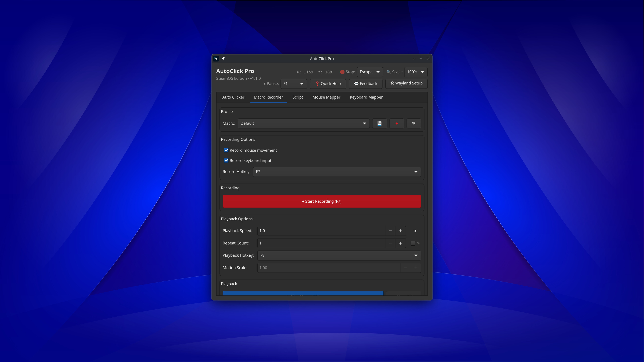Select the Macro Recorder tab
The image size is (644, 362).
(x=268, y=97)
